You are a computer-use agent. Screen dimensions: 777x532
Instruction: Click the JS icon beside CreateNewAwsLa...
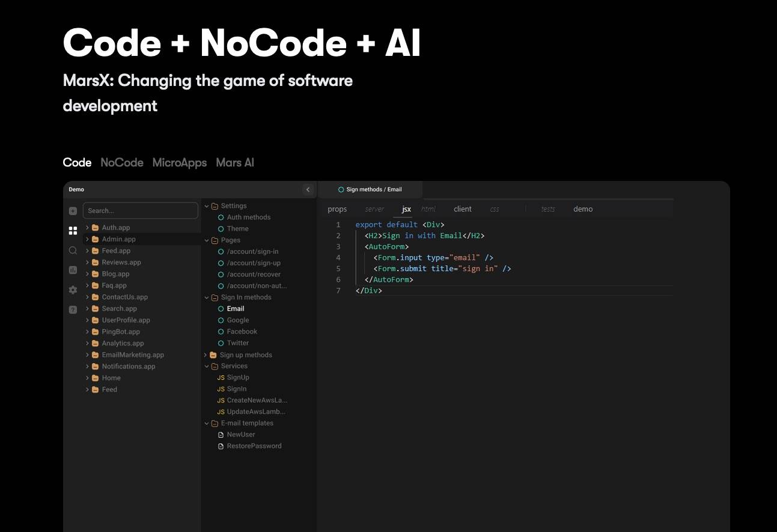[221, 400]
